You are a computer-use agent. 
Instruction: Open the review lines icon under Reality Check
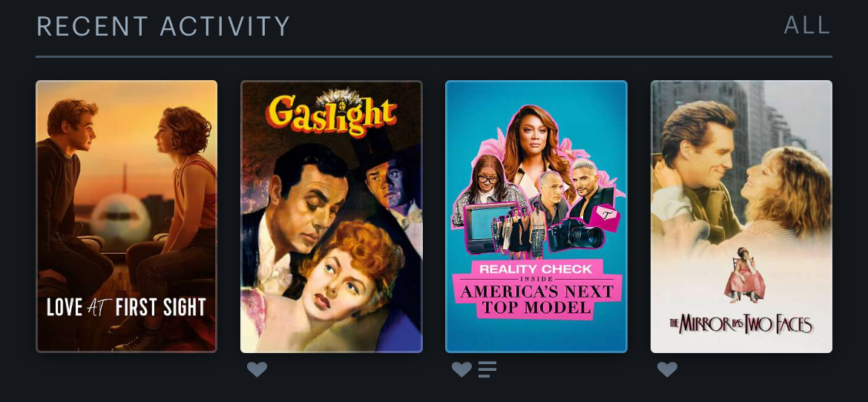[487, 369]
